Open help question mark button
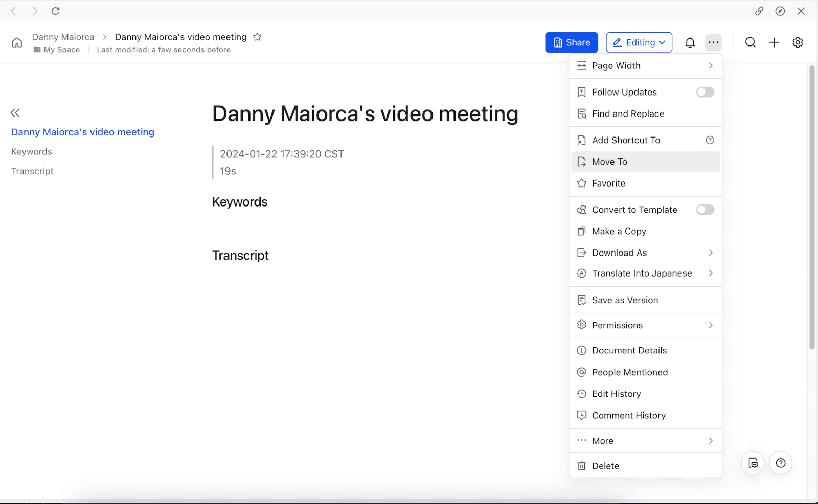 (781, 463)
